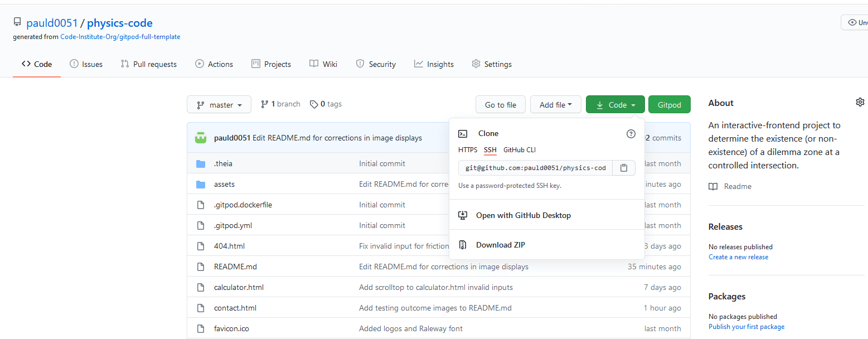This screenshot has width=868, height=339.
Task: Open the pauld0051 owner link
Action: (52, 23)
